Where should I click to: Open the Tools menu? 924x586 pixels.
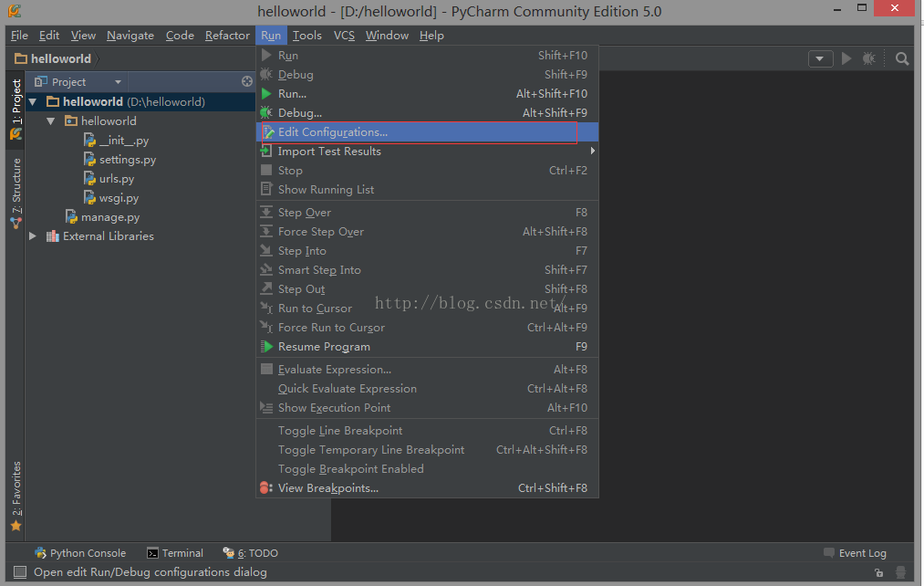[x=307, y=36]
